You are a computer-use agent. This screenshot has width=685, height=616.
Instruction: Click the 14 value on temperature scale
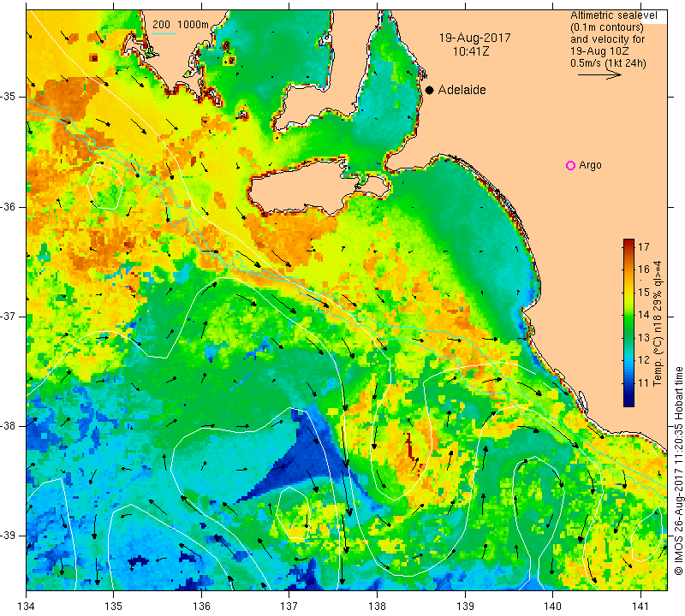[644, 314]
